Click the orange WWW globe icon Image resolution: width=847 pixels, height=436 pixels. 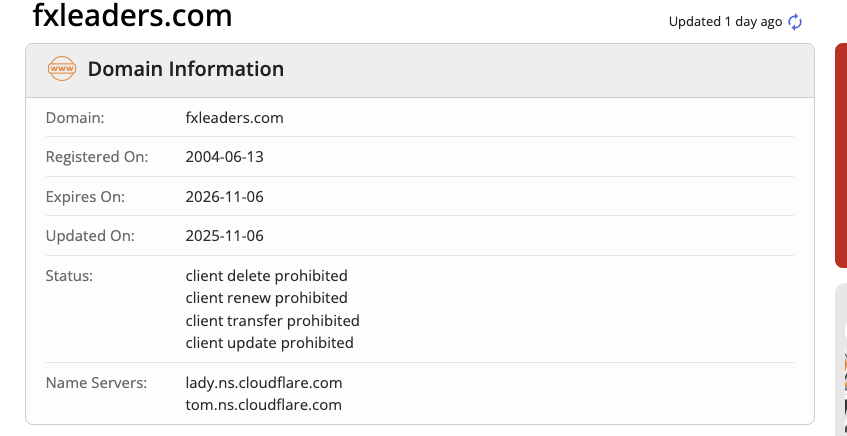coord(62,69)
